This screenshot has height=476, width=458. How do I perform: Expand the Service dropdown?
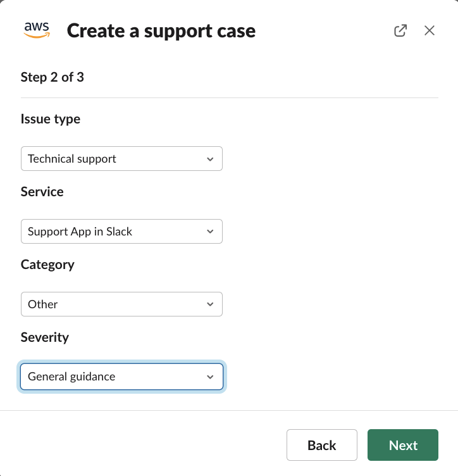click(x=121, y=232)
